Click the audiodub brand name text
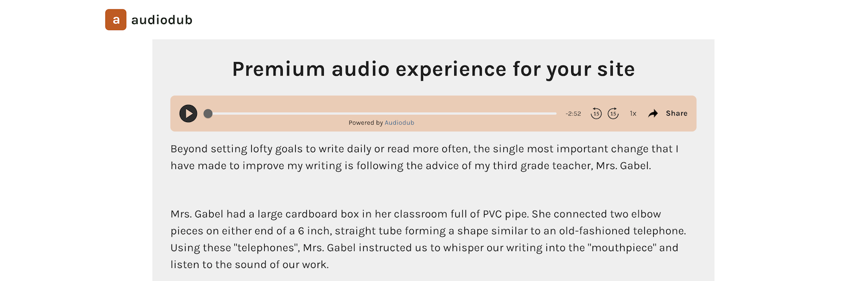The image size is (868, 281). point(162,20)
